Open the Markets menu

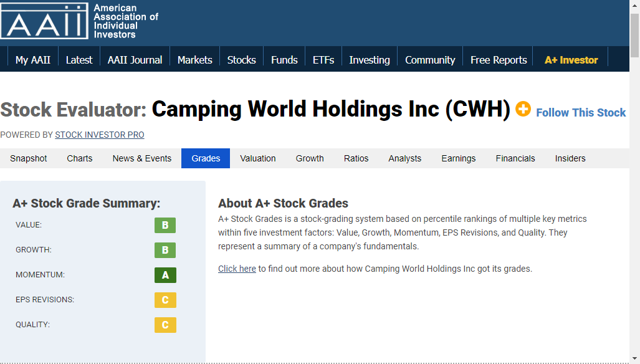point(194,60)
